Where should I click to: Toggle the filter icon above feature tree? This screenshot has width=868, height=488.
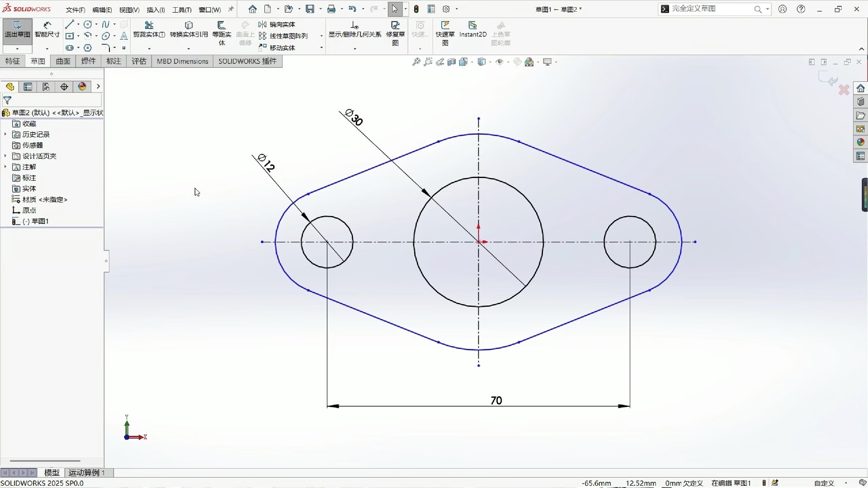tap(7, 100)
